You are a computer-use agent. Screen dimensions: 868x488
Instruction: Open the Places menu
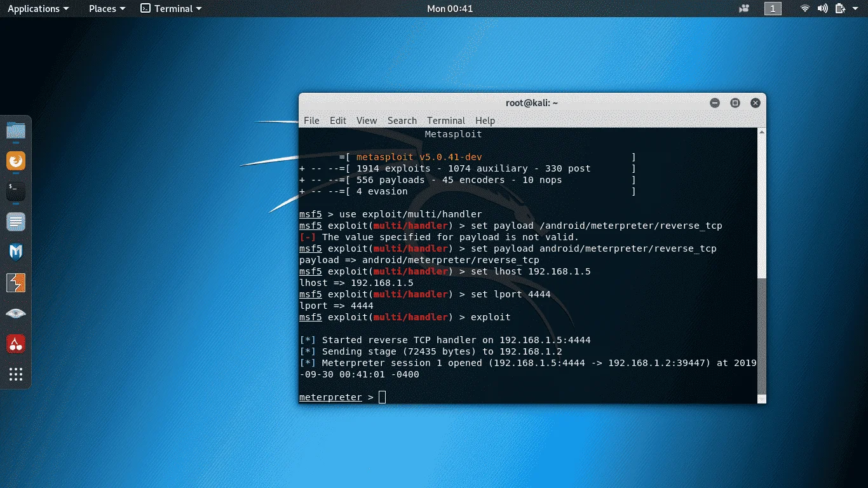point(107,8)
